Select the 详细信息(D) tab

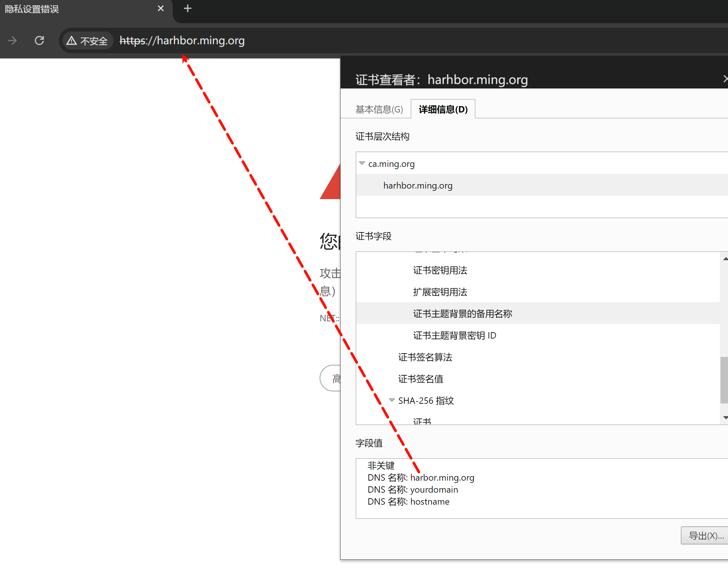coord(443,109)
